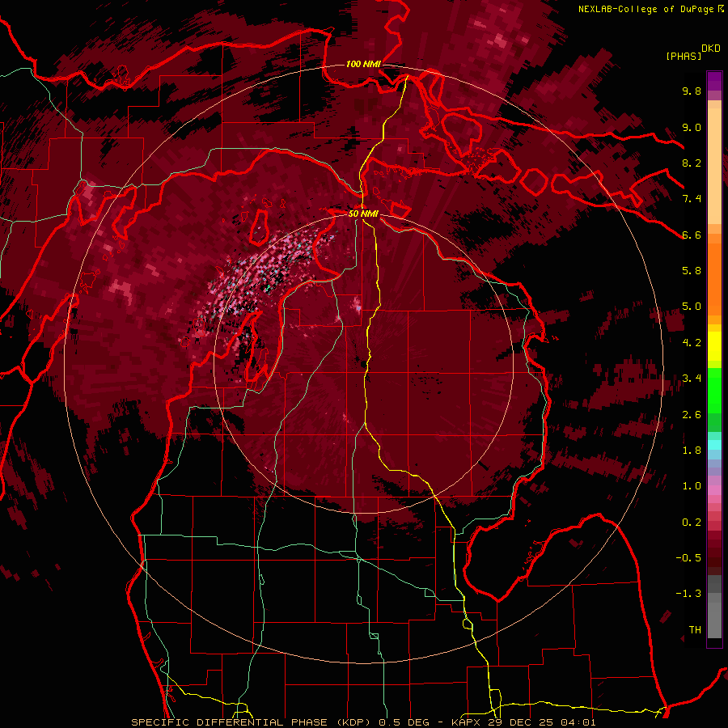
Task: Click the 9.8 value on color scale
Action: pyautogui.click(x=692, y=91)
